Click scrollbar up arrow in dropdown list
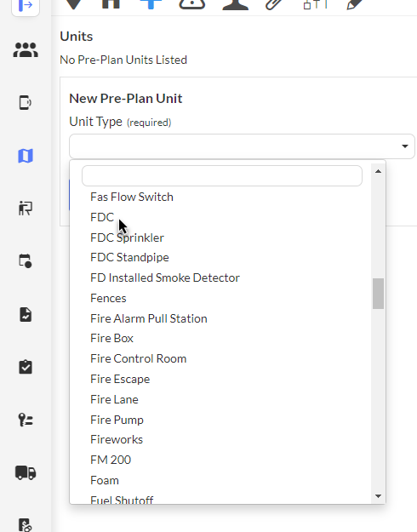This screenshot has height=532, width=417. (379, 171)
